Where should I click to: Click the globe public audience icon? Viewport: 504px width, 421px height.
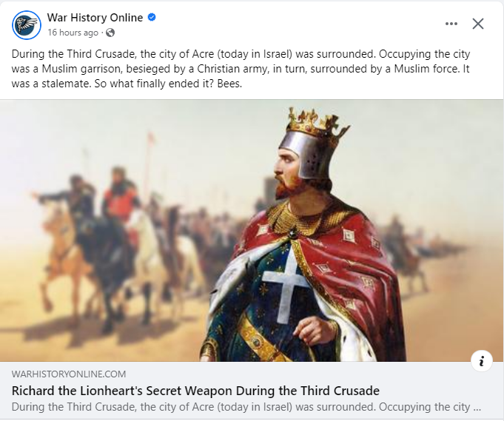(x=110, y=33)
